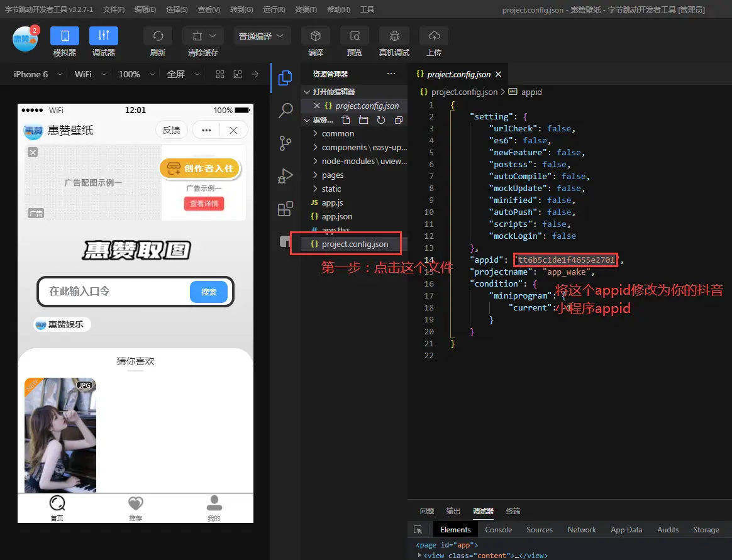Click the 创作者入住 orange button
732x560 pixels.
click(x=200, y=168)
